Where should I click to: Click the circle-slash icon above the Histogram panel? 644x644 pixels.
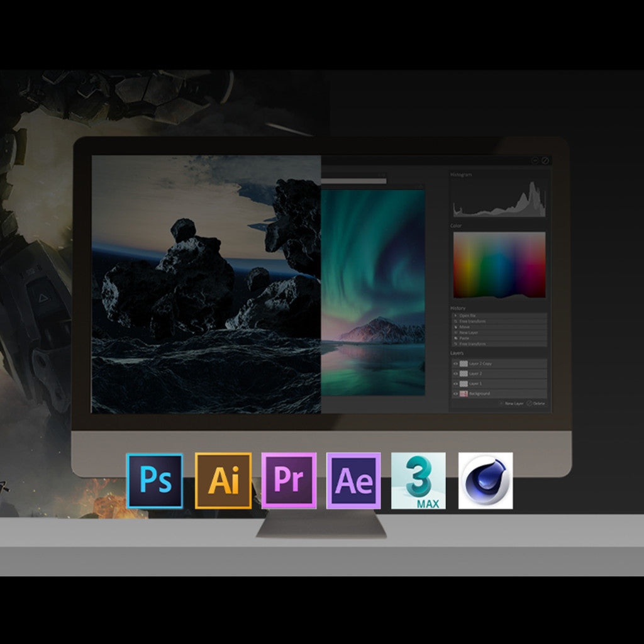[545, 160]
